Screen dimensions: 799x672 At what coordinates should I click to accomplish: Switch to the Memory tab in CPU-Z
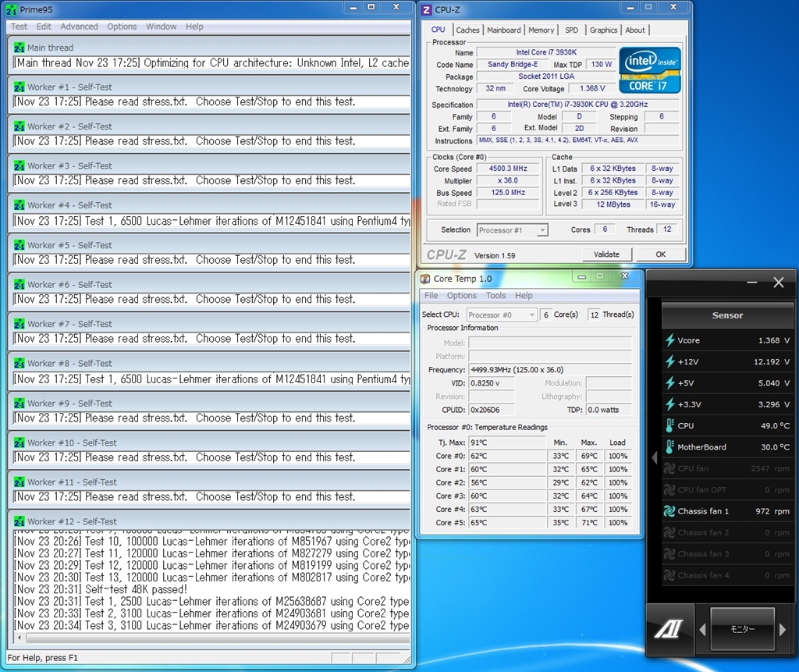point(541,30)
